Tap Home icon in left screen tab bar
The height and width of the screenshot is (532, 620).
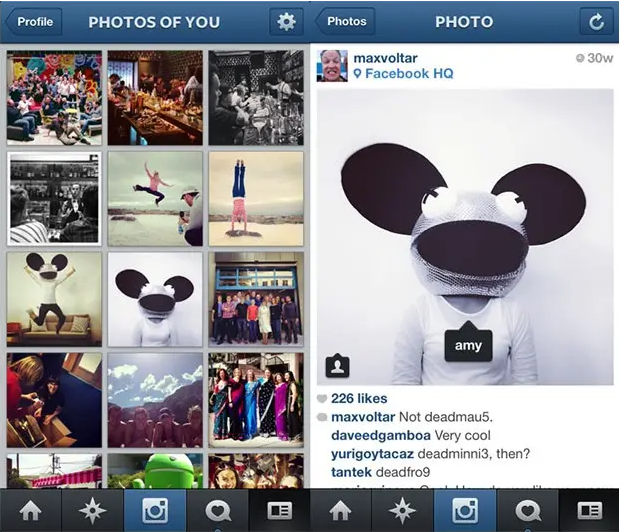point(30,510)
